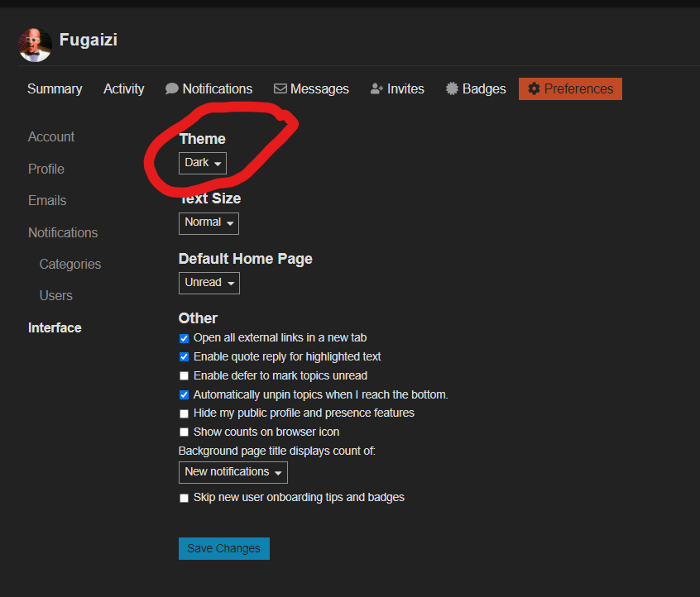Select Interface in the sidebar
The width and height of the screenshot is (700, 597).
click(55, 328)
